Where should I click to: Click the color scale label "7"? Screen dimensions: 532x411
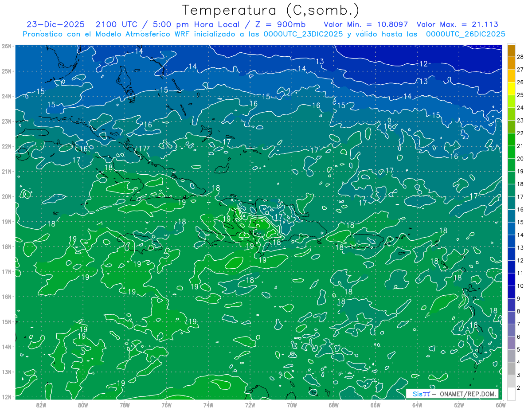click(x=519, y=324)
